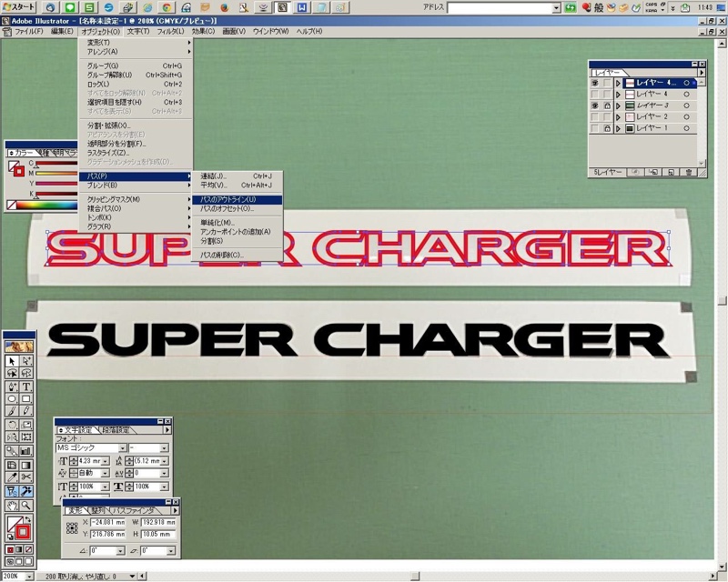Open the 効果(C) menu
Image resolution: width=728 pixels, height=582 pixels.
tap(203, 31)
